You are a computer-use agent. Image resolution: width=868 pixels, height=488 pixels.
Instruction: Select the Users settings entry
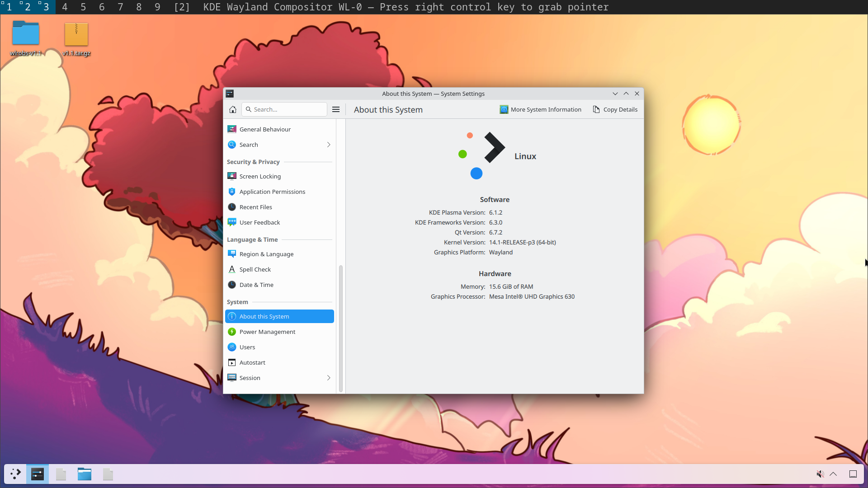tap(247, 347)
